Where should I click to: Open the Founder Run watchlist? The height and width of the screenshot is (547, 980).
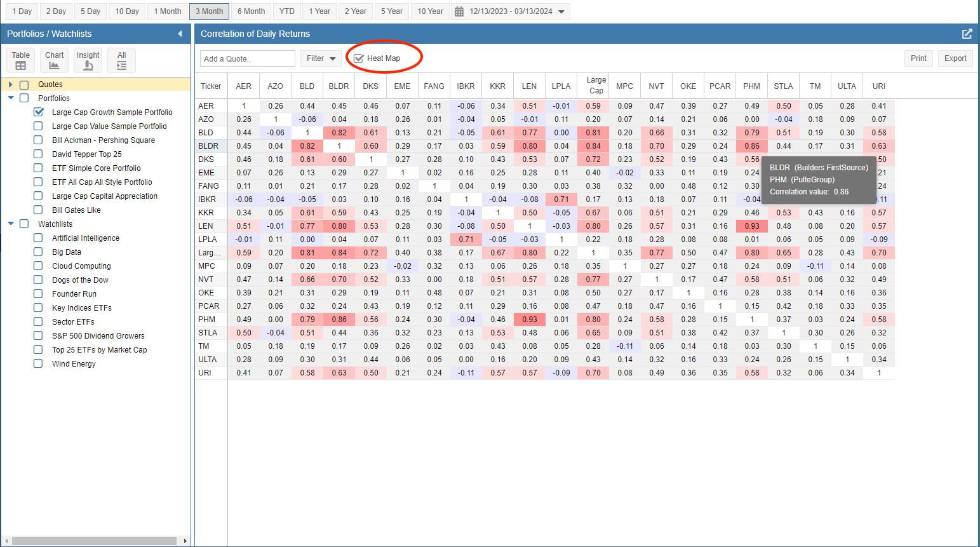[x=74, y=294]
